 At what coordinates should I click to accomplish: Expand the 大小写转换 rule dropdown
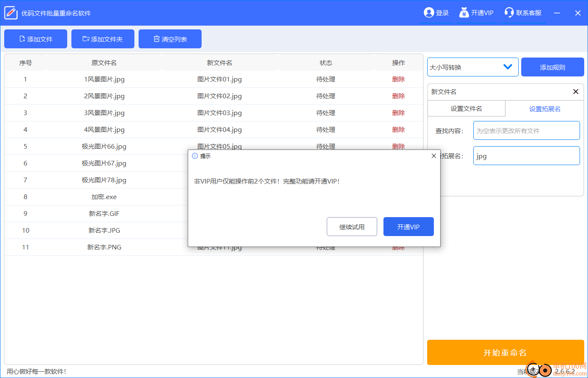tap(473, 67)
